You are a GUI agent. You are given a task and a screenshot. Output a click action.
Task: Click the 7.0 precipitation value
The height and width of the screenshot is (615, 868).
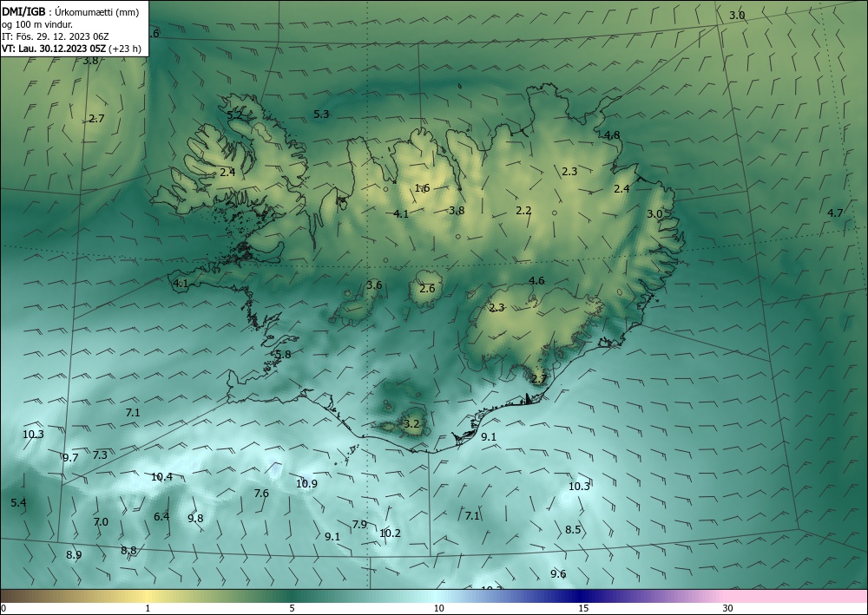[x=101, y=521]
